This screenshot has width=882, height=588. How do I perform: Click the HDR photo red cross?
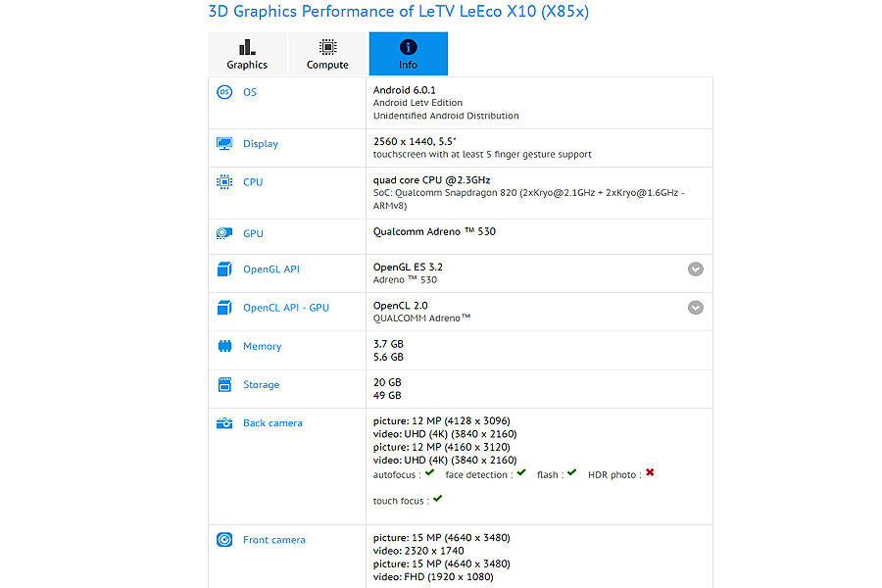(x=650, y=473)
